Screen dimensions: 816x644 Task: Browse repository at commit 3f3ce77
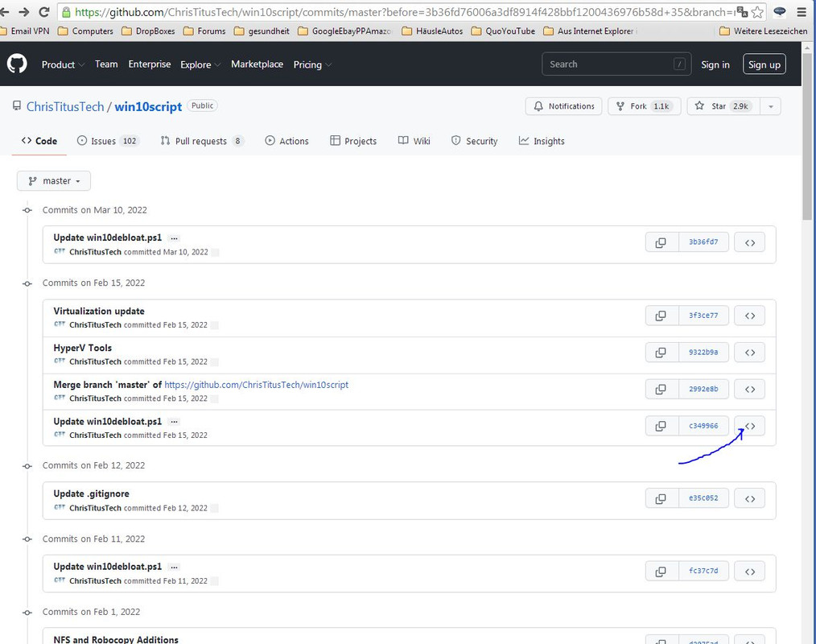pyautogui.click(x=749, y=316)
